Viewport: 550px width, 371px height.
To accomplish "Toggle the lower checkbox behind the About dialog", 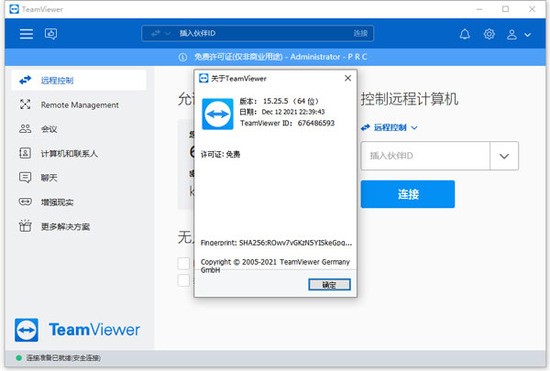I will (184, 281).
